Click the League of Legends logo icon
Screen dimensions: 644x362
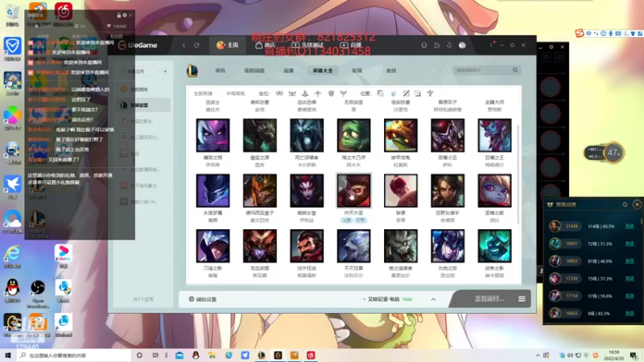point(192,71)
